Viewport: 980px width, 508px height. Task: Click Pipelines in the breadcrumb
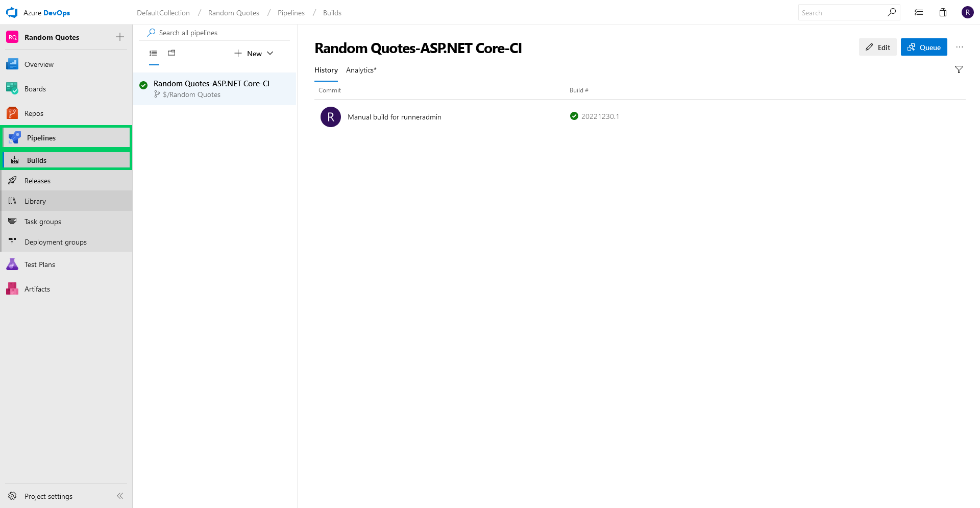click(x=291, y=13)
